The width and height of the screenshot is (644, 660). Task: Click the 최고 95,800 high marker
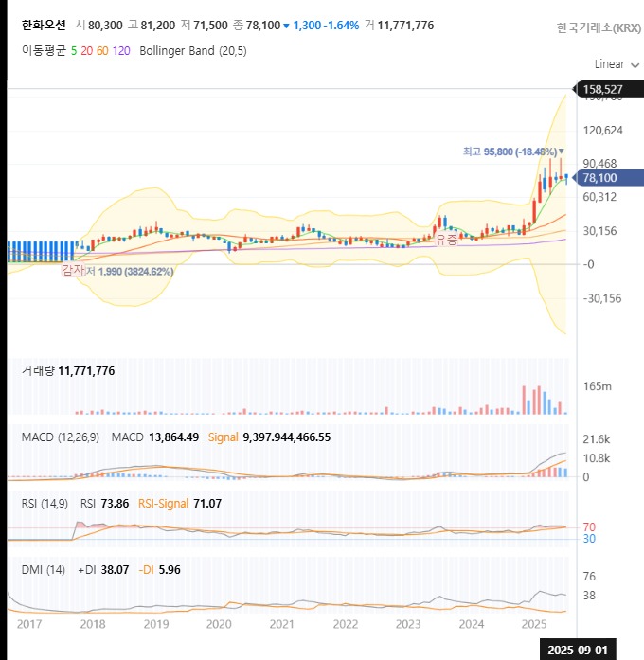click(x=513, y=152)
